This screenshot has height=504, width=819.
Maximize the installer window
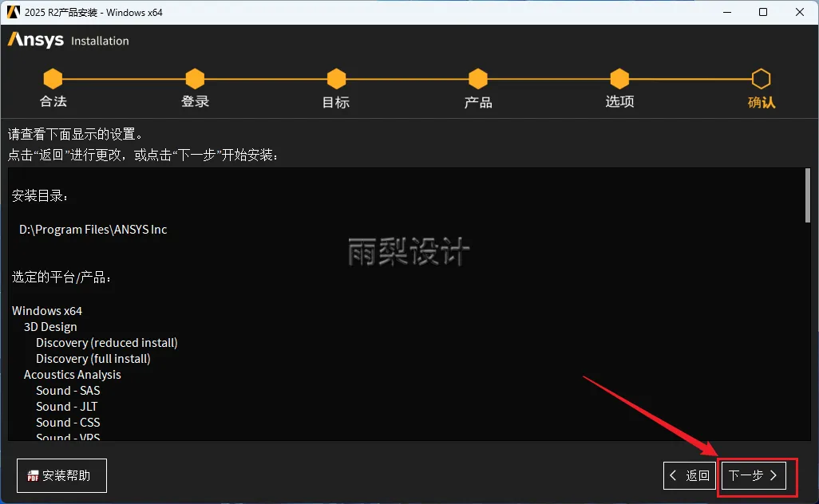coord(763,12)
